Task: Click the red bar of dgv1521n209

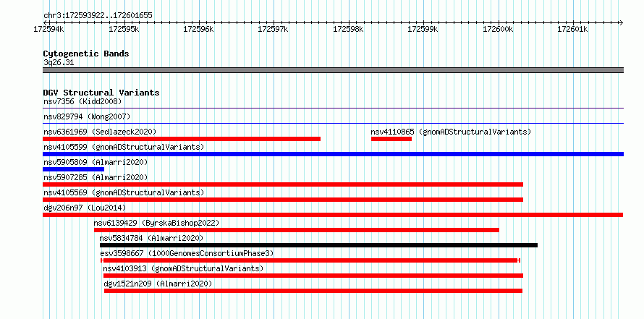Action: (313, 291)
